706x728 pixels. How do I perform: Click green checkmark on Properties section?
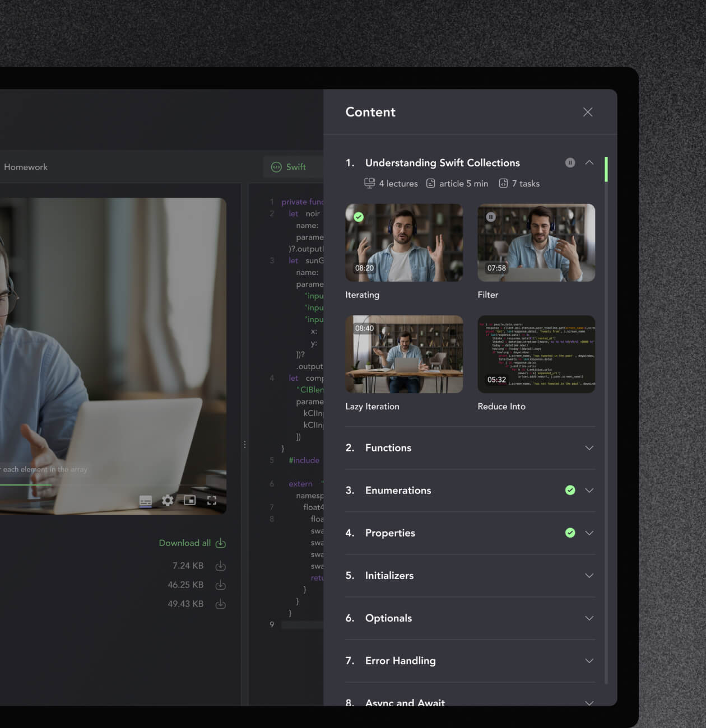pyautogui.click(x=570, y=533)
